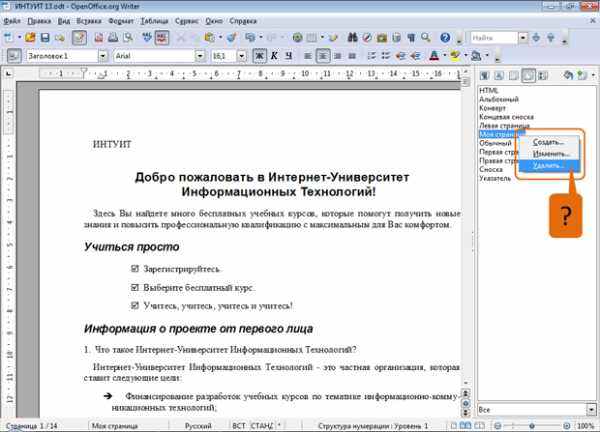Expand the Highlighting color dropdown arrow
The width and height of the screenshot is (600, 432).
tap(465, 56)
